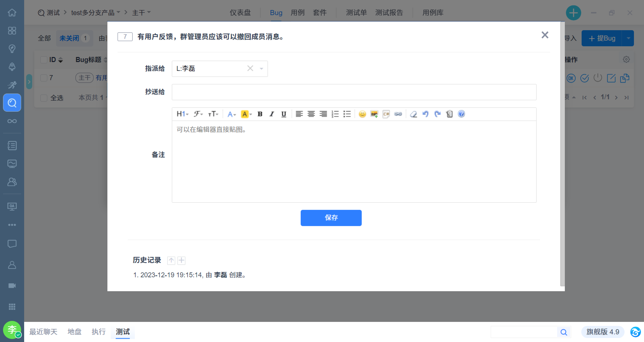Toggle italic in the remark editor
Viewport: 644px width, 342px height.
[x=272, y=114]
